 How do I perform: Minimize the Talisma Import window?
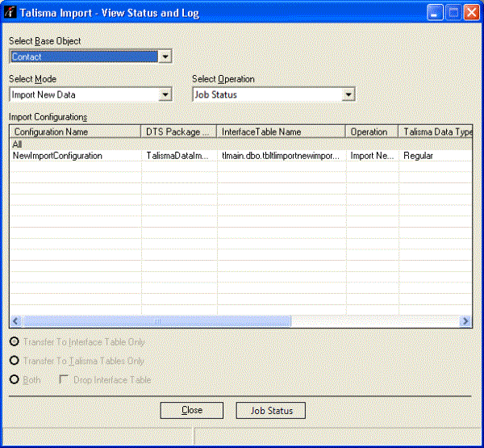(435, 13)
